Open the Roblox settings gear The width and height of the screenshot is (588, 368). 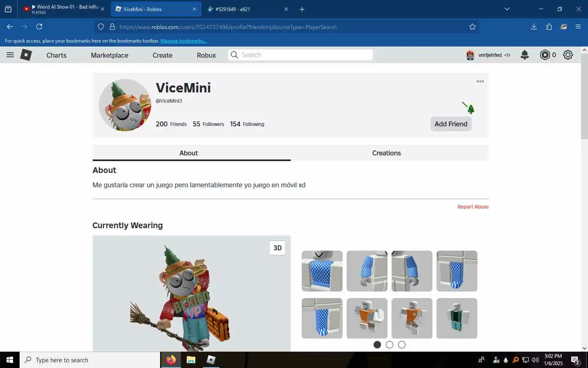point(568,55)
